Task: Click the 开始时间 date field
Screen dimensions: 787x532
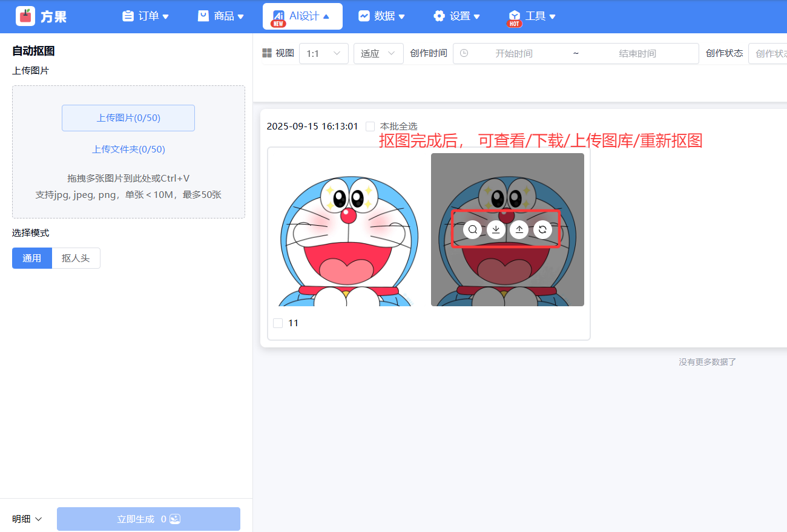Action: tap(514, 53)
